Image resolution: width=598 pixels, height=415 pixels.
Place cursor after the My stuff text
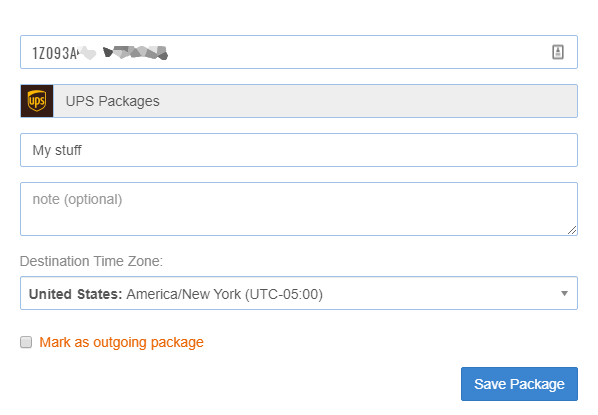pyautogui.click(x=83, y=150)
